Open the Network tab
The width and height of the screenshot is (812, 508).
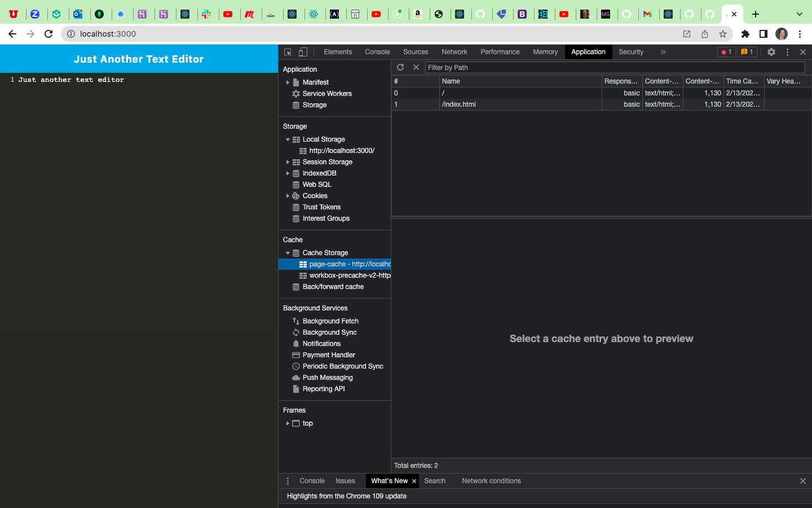click(x=454, y=52)
